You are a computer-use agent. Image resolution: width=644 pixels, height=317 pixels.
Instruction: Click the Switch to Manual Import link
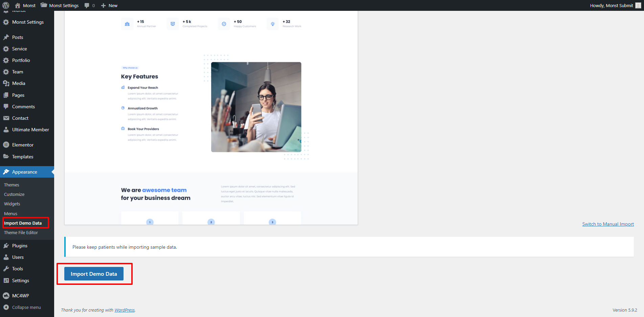pyautogui.click(x=608, y=224)
